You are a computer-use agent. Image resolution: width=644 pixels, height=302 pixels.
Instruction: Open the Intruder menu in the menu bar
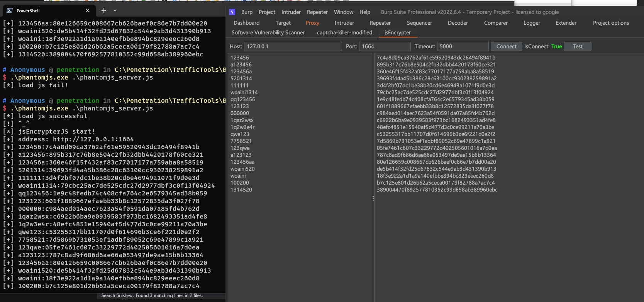point(291,12)
